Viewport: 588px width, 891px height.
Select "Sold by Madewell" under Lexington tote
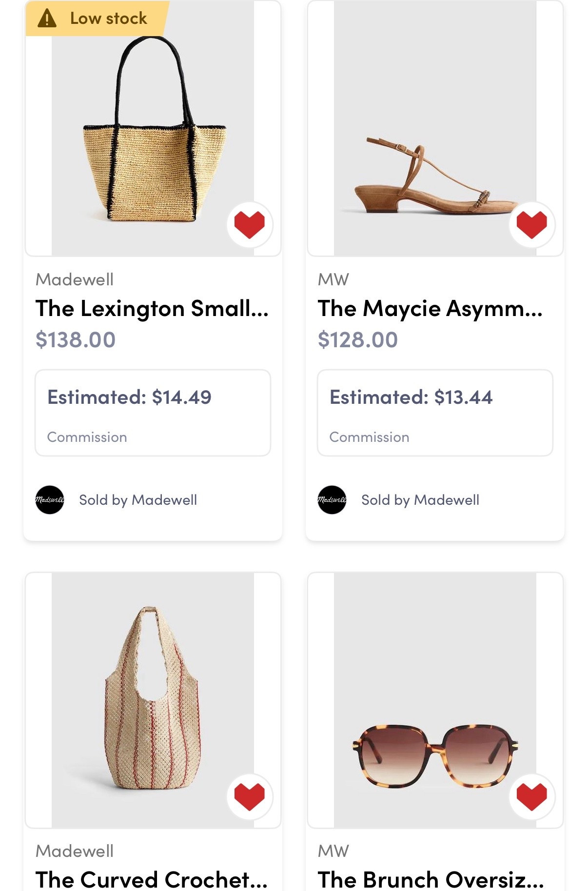(138, 500)
